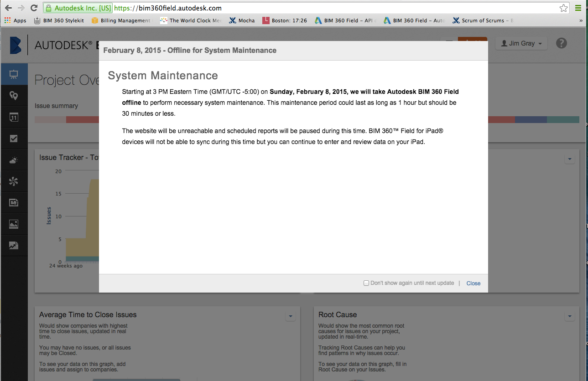
Task: Open the Billing Management bookmark
Action: pyautogui.click(x=121, y=21)
